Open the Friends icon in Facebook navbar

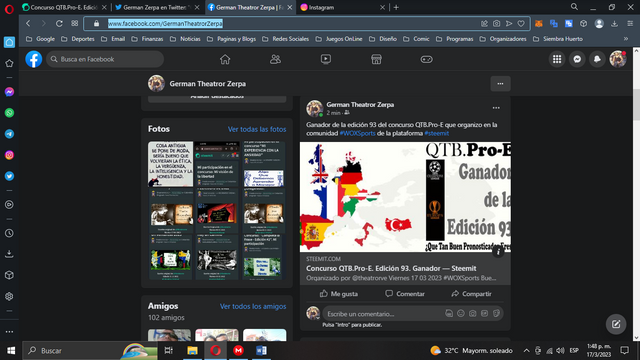276,59
